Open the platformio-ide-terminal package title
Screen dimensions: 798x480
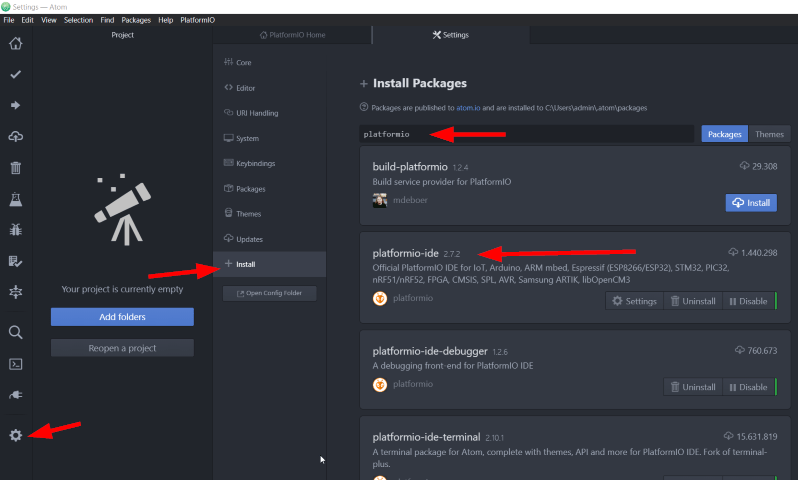pos(426,437)
